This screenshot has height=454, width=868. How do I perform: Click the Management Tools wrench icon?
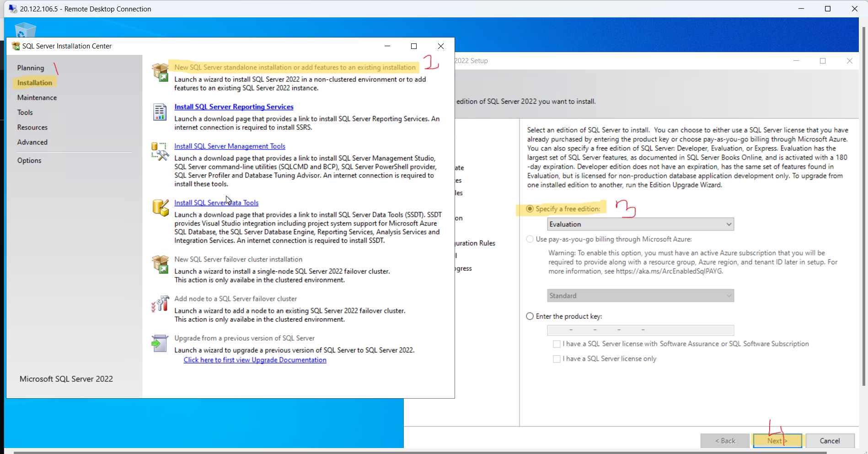pos(160,151)
